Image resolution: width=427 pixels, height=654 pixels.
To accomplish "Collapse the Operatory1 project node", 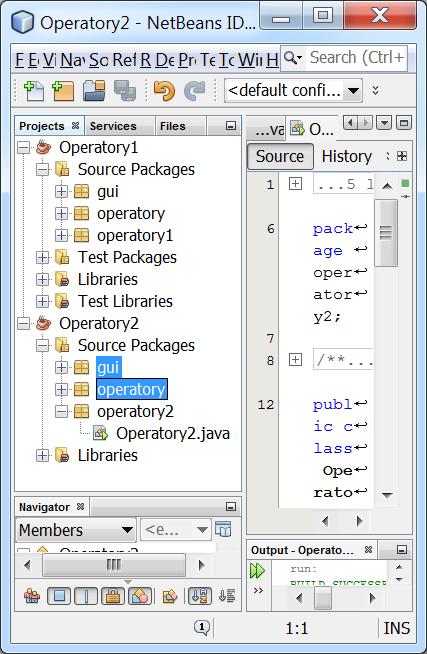I will click(24, 147).
